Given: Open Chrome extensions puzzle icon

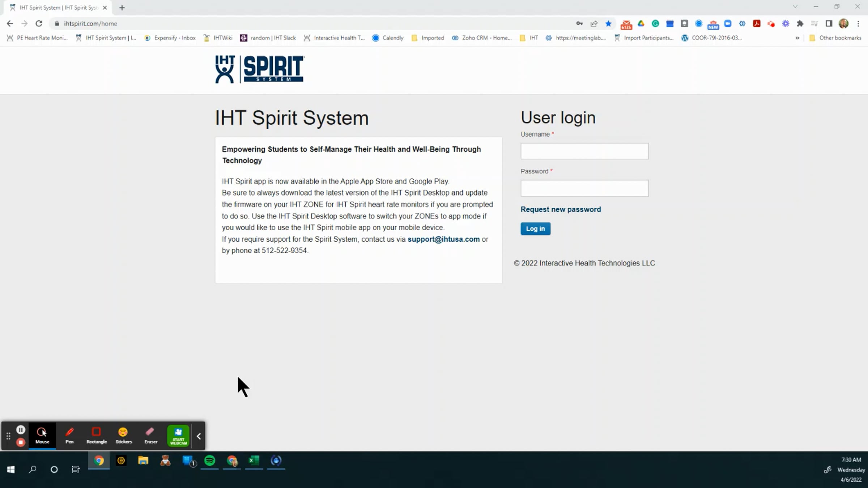Looking at the screenshot, I should click(x=800, y=24).
